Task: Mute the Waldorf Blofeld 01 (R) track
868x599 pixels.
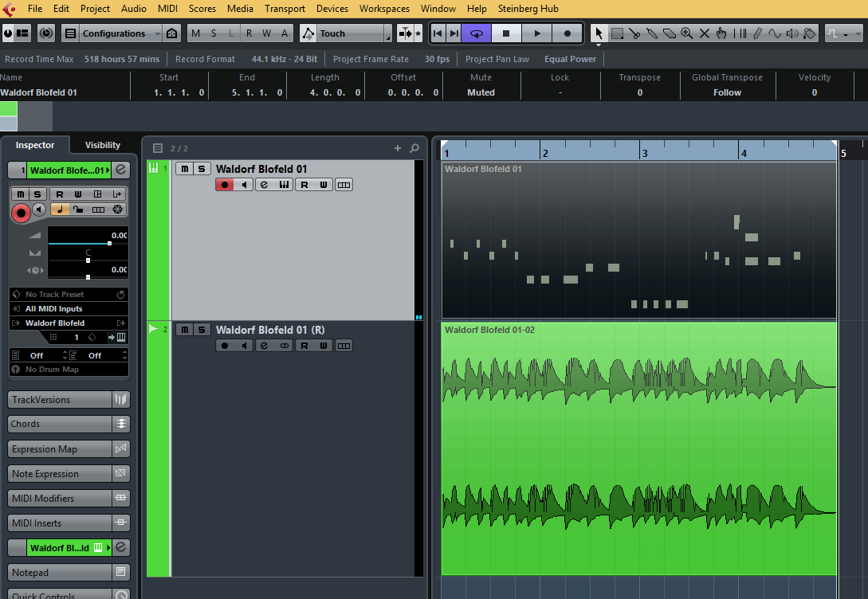Action: click(x=184, y=330)
